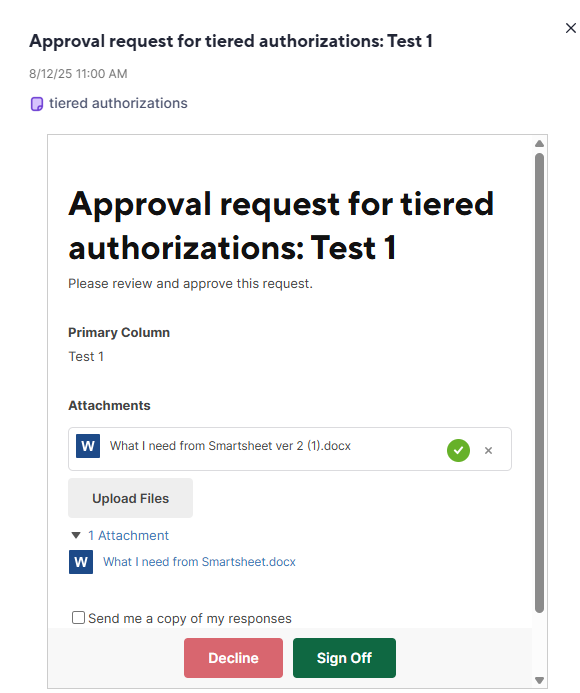Sign Off on the approval request

click(x=344, y=658)
